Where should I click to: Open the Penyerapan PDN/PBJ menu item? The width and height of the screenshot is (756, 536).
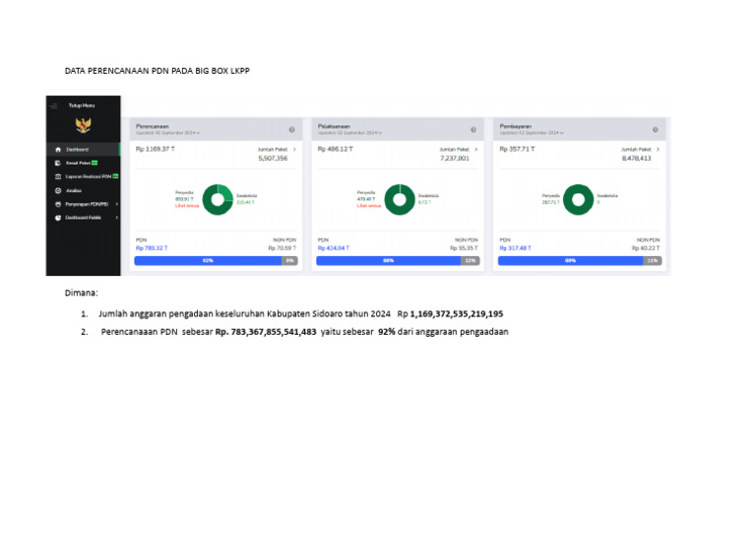[x=84, y=204]
